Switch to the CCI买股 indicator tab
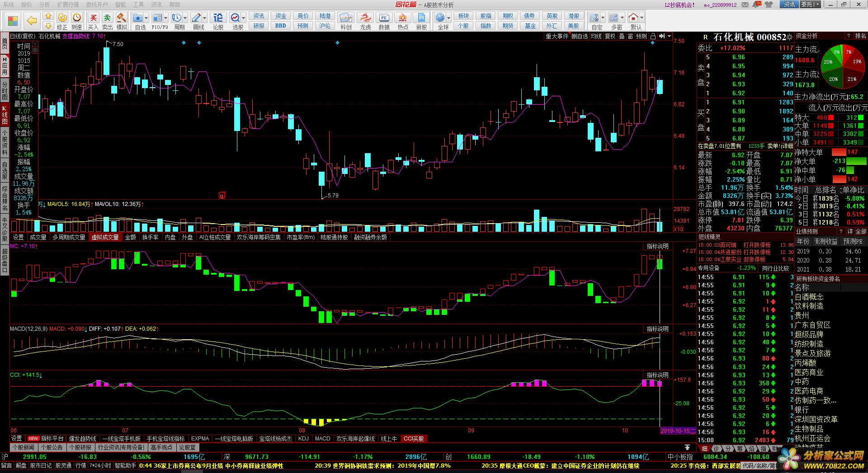The width and height of the screenshot is (868, 473). click(x=414, y=439)
